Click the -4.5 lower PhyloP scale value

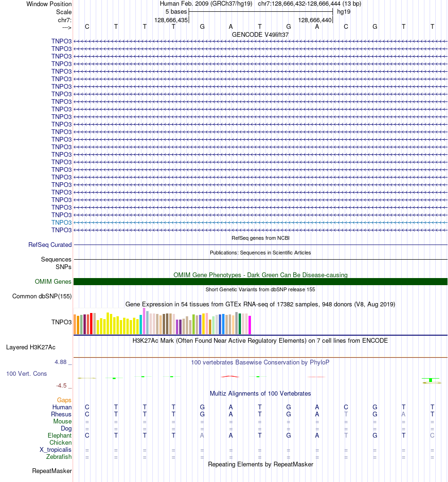61,386
